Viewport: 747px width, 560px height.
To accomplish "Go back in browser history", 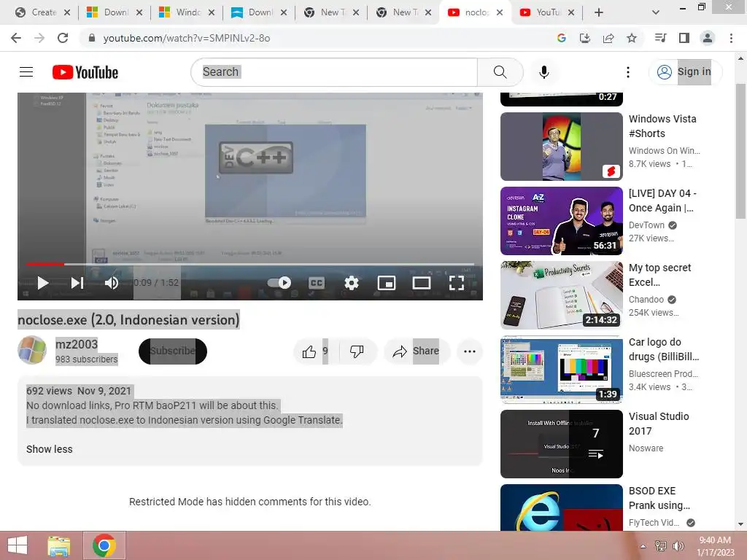I will pos(16,38).
